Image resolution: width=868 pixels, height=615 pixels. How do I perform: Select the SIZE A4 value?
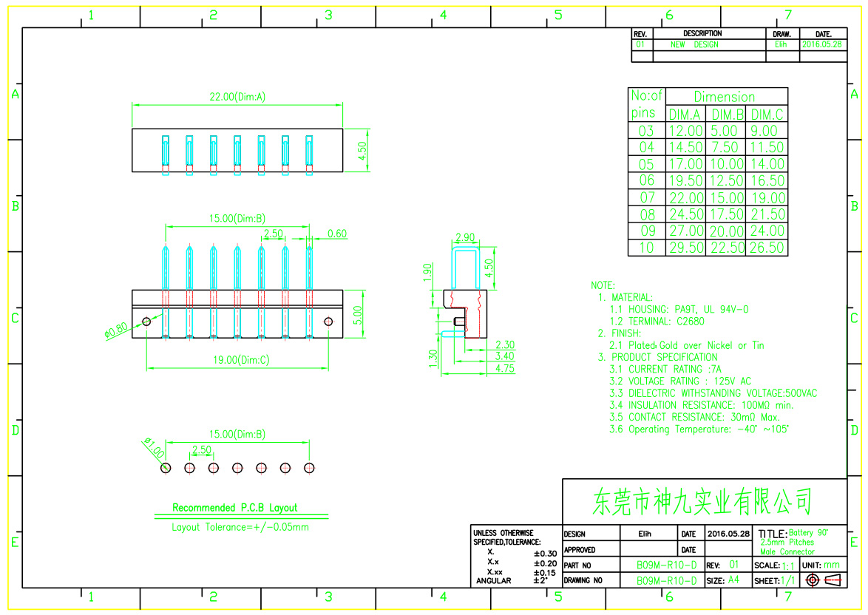click(733, 580)
